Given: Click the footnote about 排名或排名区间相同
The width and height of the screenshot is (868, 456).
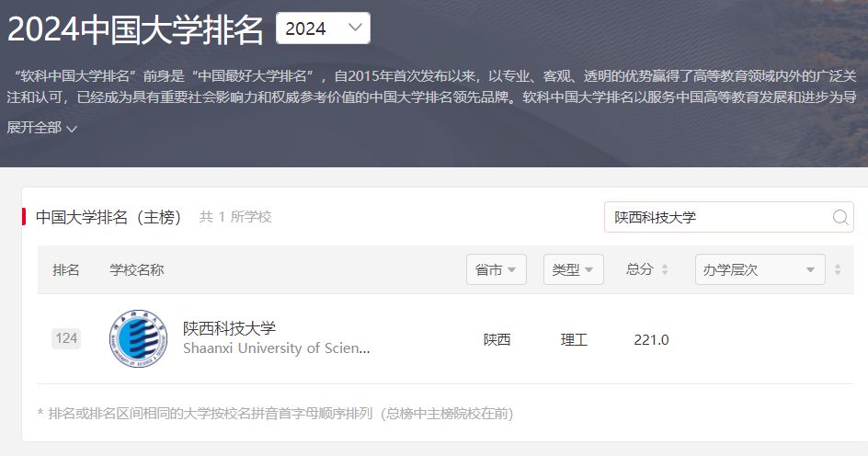Looking at the screenshot, I should (x=275, y=414).
